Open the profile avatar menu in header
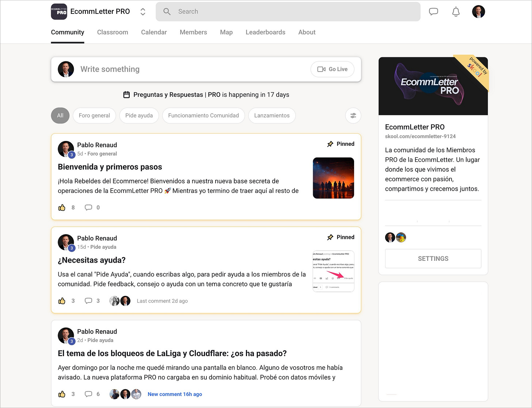The image size is (532, 408). pyautogui.click(x=478, y=12)
